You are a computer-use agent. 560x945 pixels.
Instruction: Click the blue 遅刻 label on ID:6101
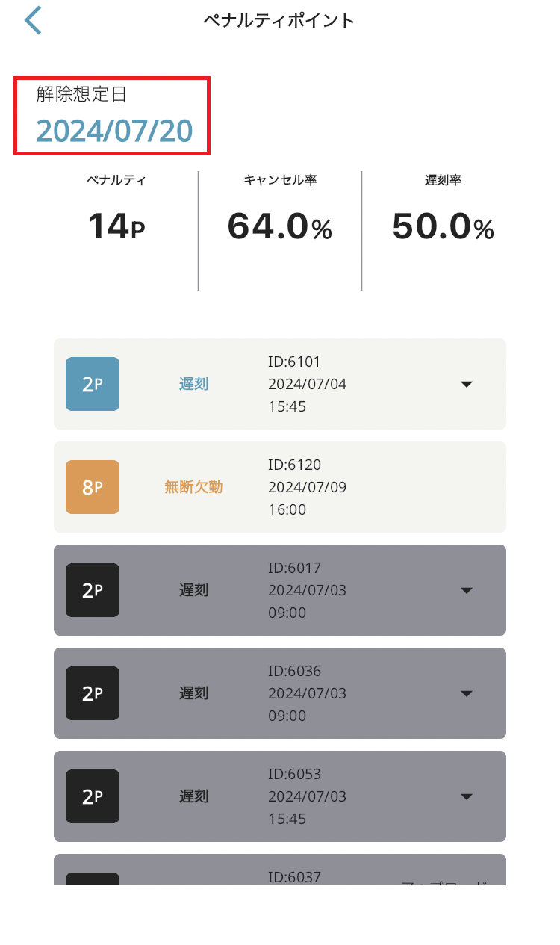pos(193,384)
